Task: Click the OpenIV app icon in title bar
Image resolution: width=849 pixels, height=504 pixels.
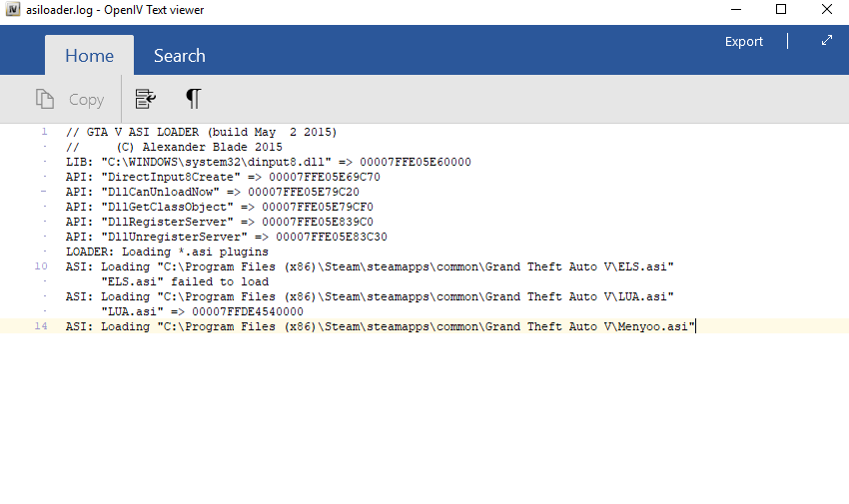Action: [x=12, y=9]
